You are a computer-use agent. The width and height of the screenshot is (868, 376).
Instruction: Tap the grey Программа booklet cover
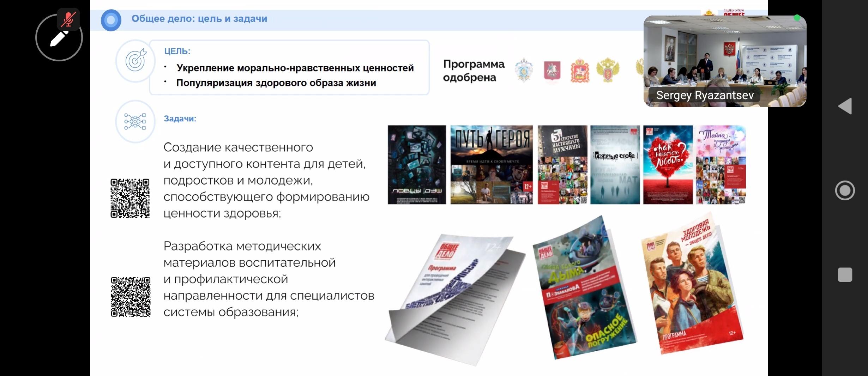coord(455,300)
